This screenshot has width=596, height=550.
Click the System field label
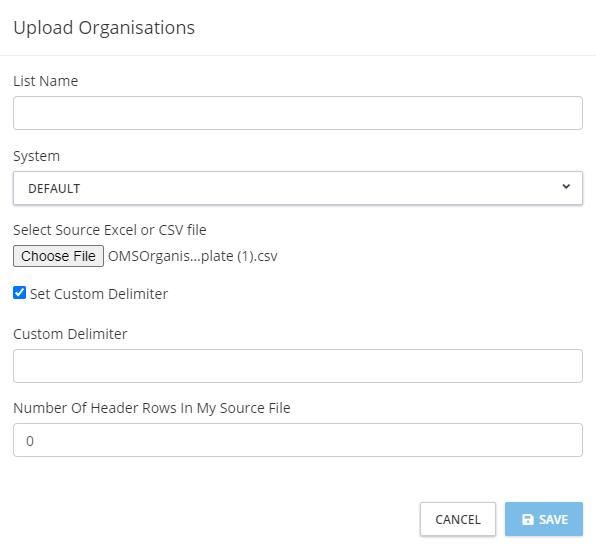click(36, 156)
